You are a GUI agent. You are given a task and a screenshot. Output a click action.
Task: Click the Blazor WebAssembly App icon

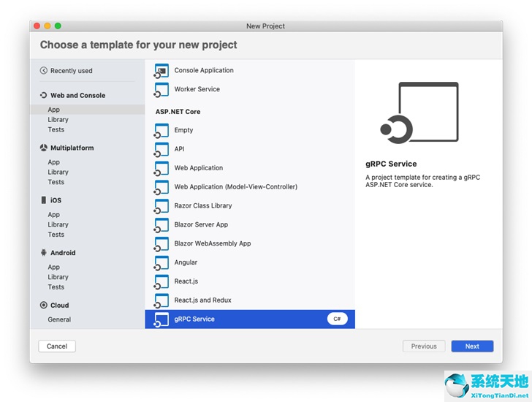(x=161, y=244)
